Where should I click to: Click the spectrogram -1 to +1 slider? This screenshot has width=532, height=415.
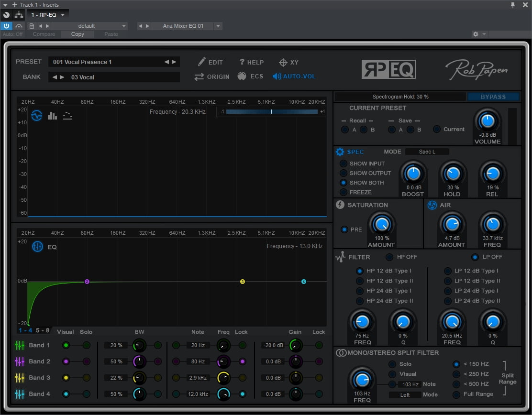(x=272, y=111)
